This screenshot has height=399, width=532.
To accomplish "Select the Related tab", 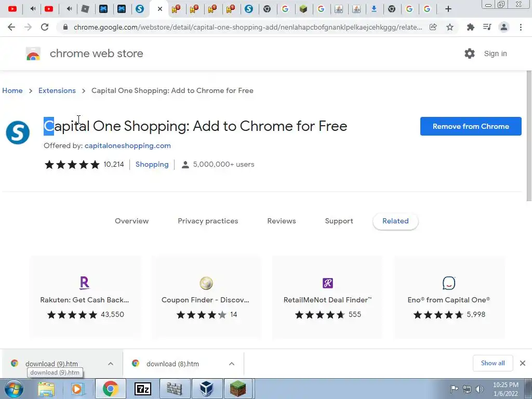I will click(395, 221).
